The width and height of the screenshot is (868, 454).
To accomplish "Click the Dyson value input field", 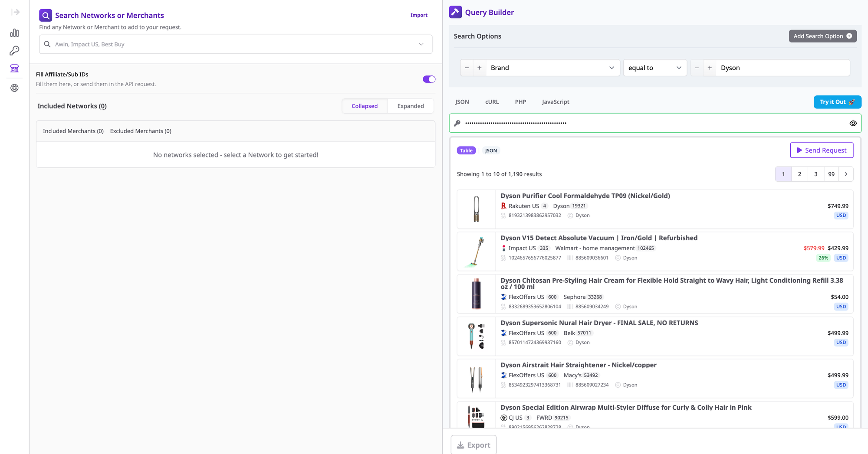I will [783, 68].
